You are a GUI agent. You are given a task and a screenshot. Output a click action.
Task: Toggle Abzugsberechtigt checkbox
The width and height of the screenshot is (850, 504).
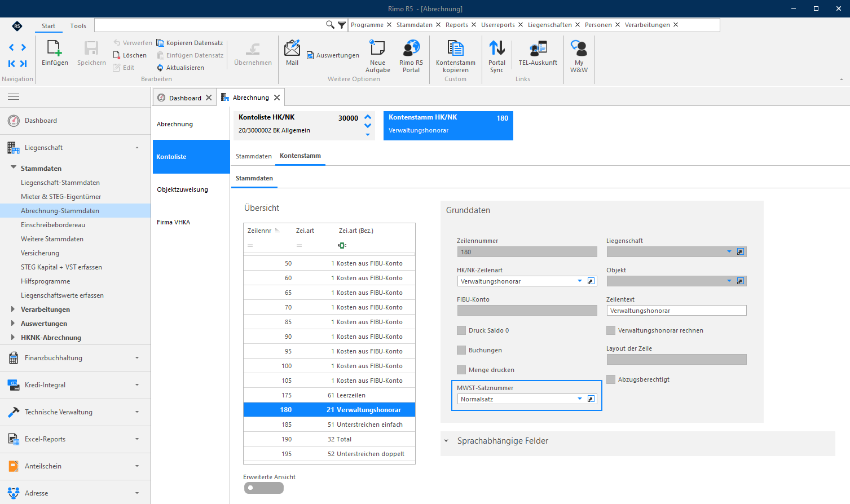point(611,379)
